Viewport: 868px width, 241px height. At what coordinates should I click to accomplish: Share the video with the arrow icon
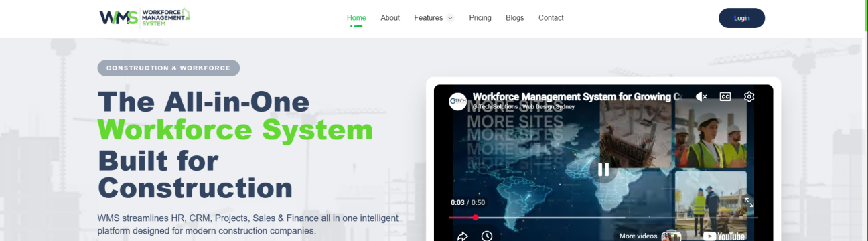coord(462,236)
